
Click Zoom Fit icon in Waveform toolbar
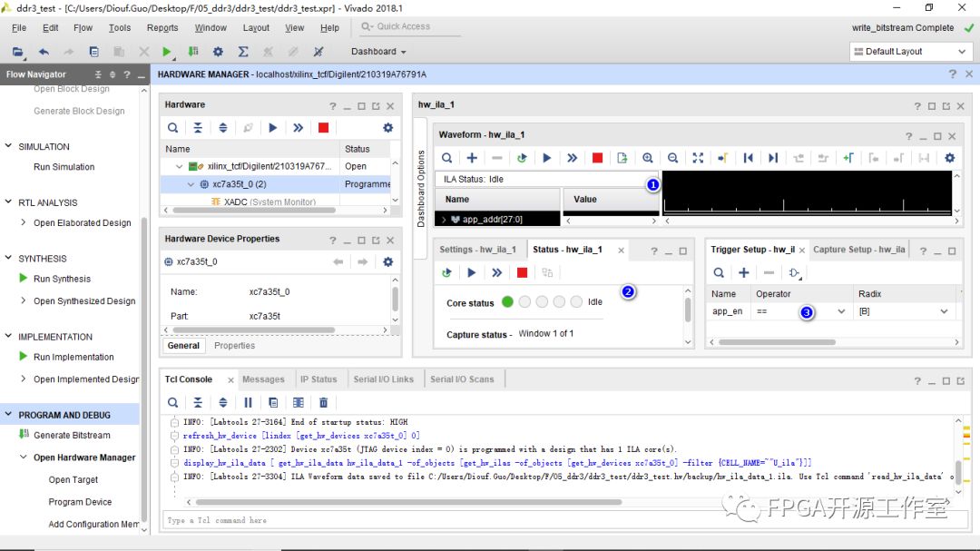click(698, 158)
